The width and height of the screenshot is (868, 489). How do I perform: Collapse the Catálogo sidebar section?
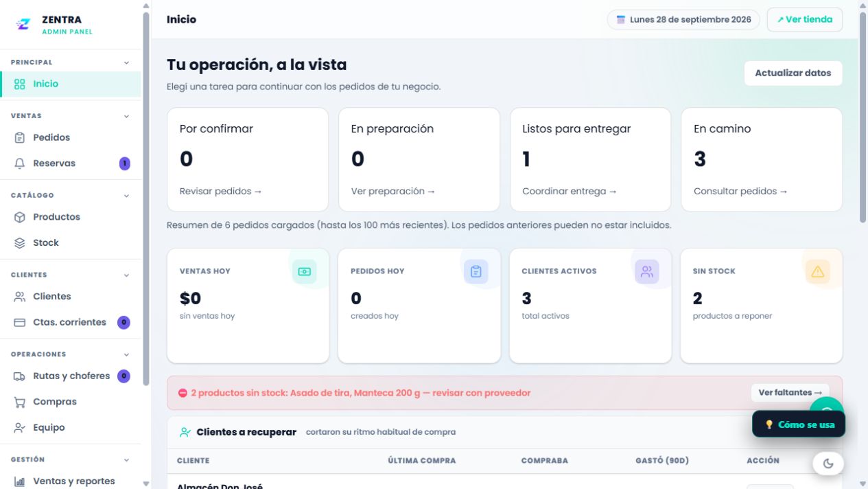(x=126, y=196)
